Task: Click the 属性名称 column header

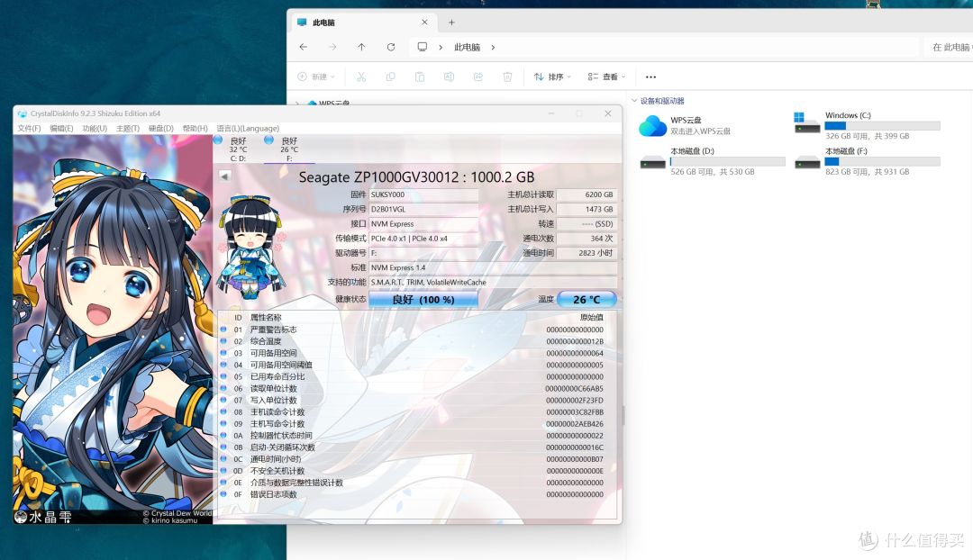Action: tap(266, 318)
